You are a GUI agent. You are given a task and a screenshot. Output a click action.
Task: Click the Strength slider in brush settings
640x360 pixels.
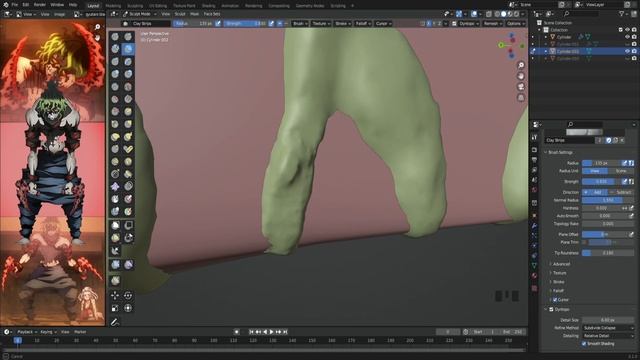(x=602, y=182)
